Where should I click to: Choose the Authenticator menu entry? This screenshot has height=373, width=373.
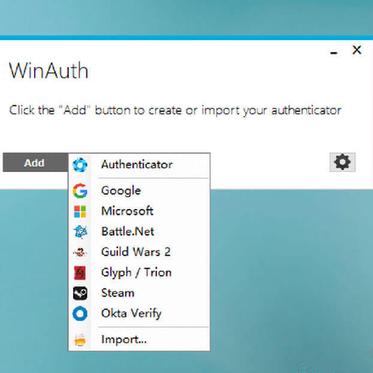[139, 165]
